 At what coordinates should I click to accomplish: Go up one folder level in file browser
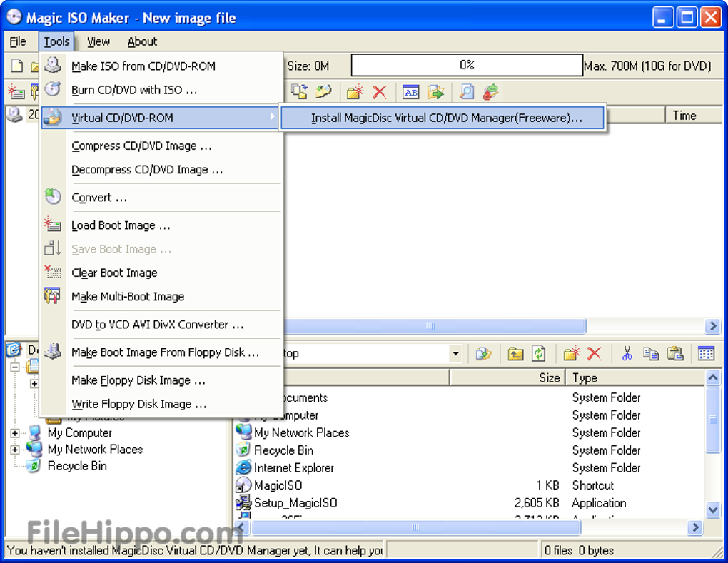point(515,354)
